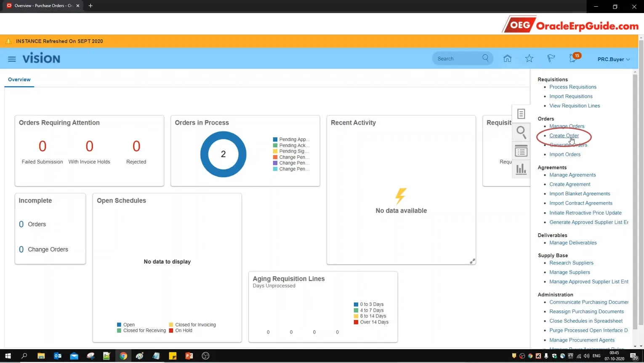Click the On Hold legend entry
This screenshot has height=363, width=644.
[x=181, y=331]
